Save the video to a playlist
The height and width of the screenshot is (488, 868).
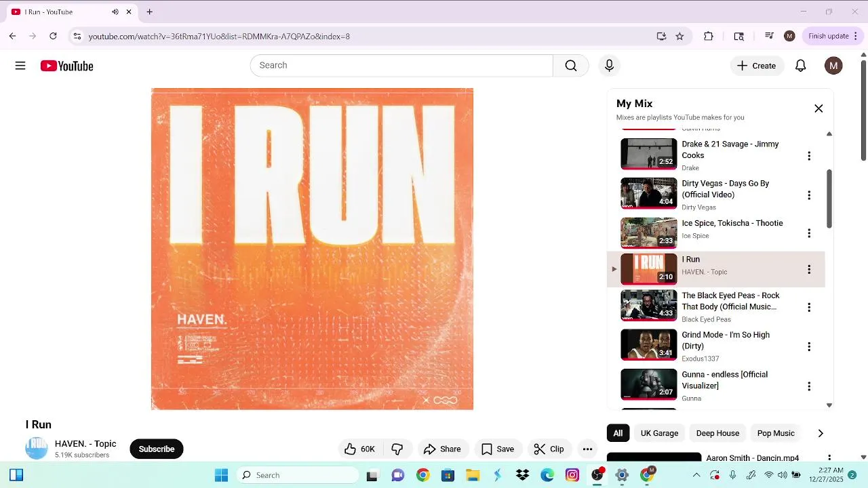pos(498,449)
